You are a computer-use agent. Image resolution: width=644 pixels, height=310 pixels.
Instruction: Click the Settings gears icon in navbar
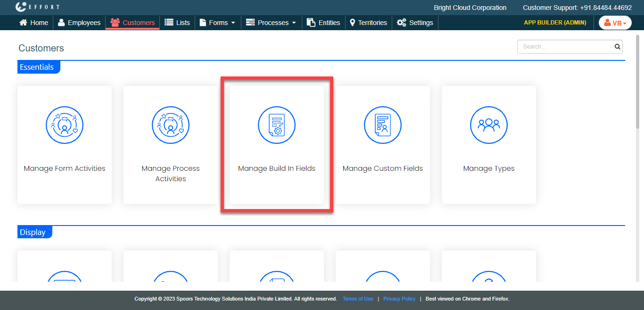coord(401,23)
